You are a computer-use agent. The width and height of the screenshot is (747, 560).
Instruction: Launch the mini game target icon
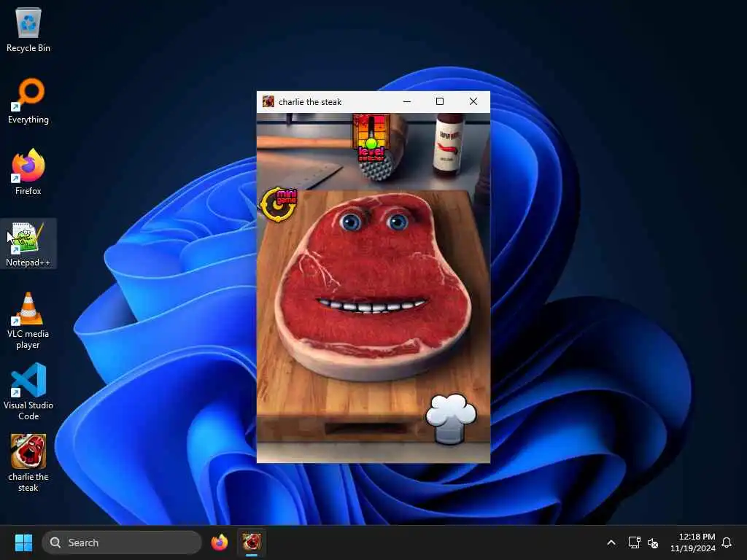point(279,204)
